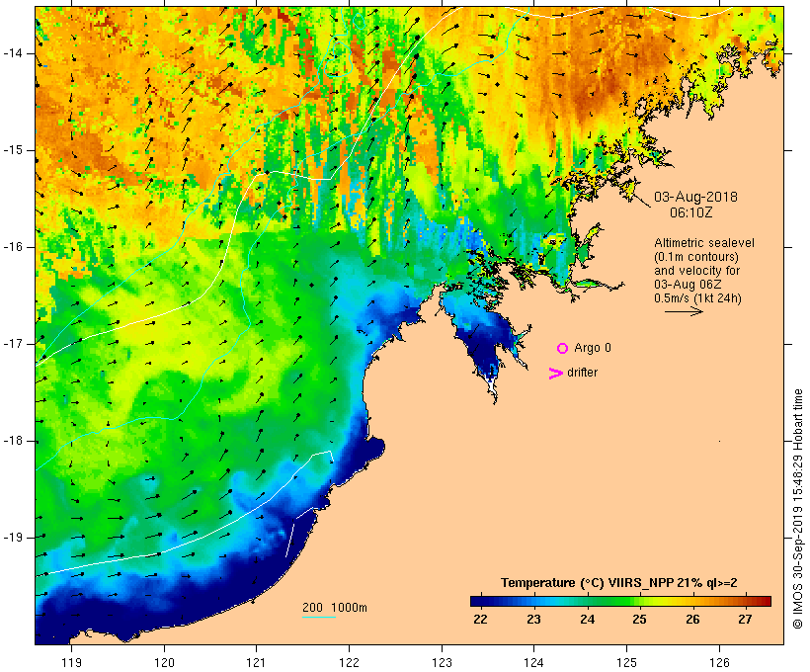
Task: Click longitude axis label 124
Action: [x=534, y=662]
